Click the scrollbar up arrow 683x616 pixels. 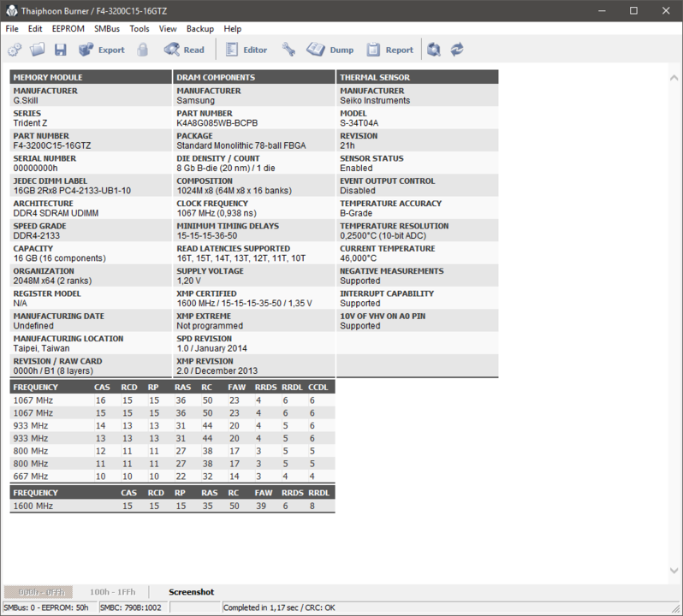(674, 78)
